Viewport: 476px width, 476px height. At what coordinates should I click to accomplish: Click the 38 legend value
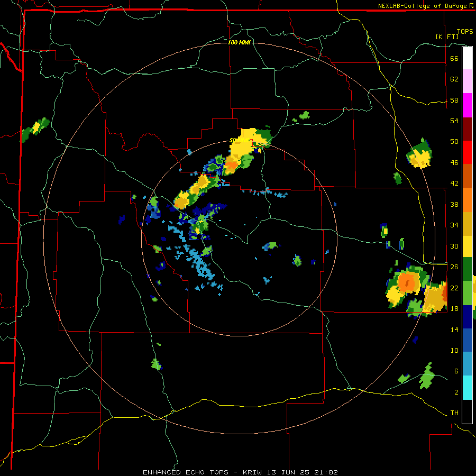tap(454, 204)
